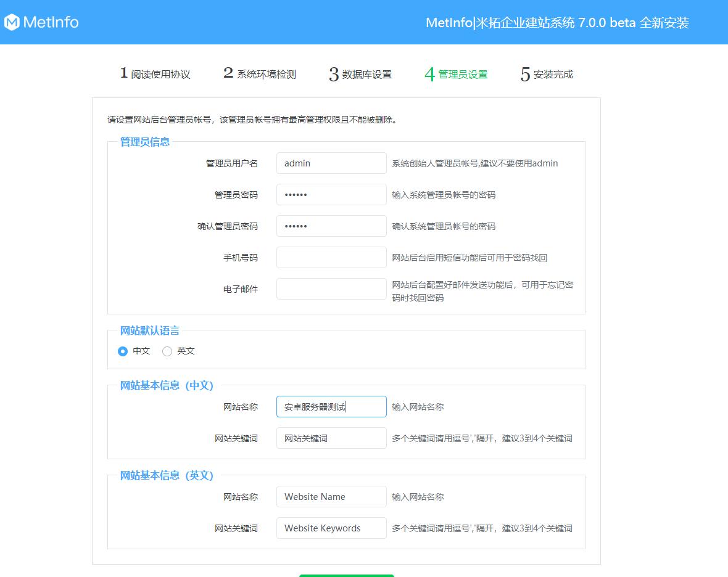Click the 管理员信息 section header
This screenshot has width=728, height=577.
(x=144, y=141)
